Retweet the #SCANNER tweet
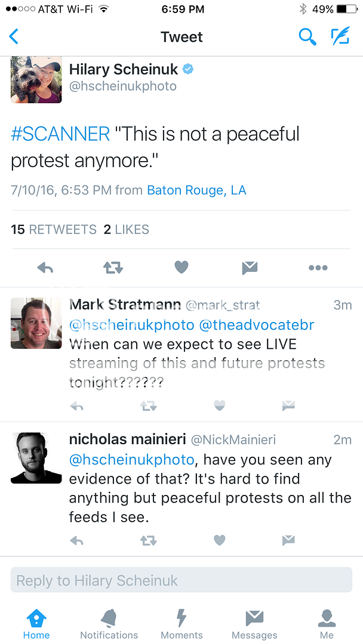Screen dimensions: 363x644 point(113,268)
